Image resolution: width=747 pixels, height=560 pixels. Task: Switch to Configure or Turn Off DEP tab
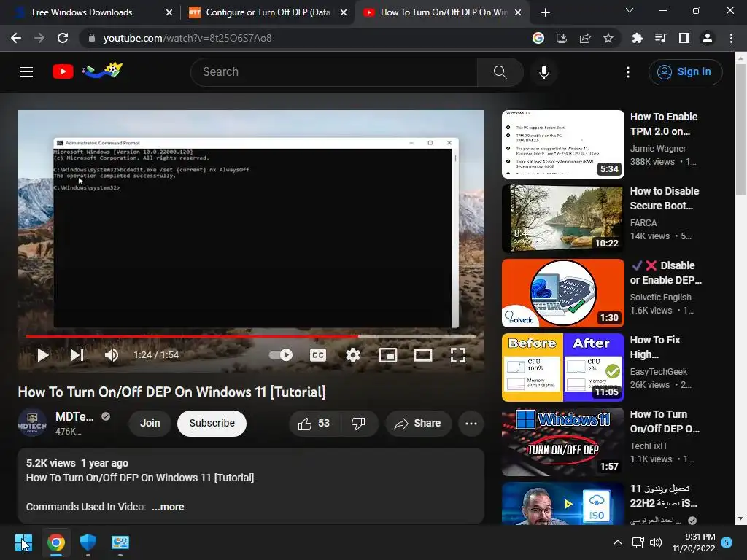pos(268,12)
